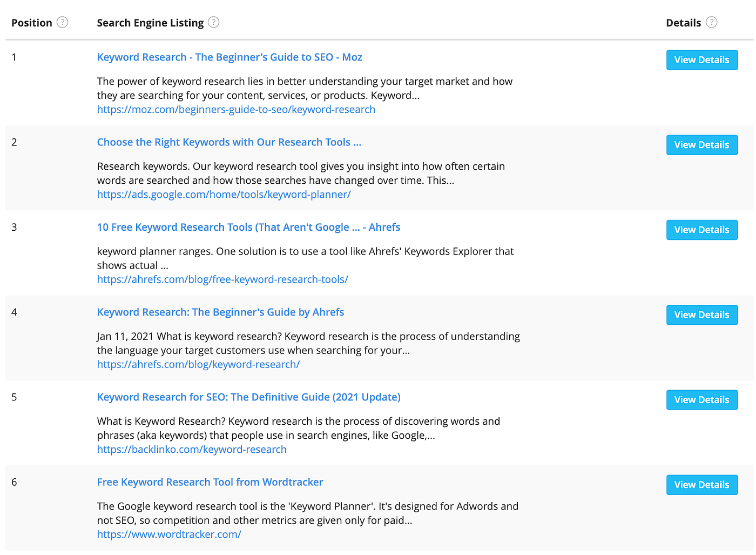View Details for Backlinko Definitive Guide row

pos(702,400)
